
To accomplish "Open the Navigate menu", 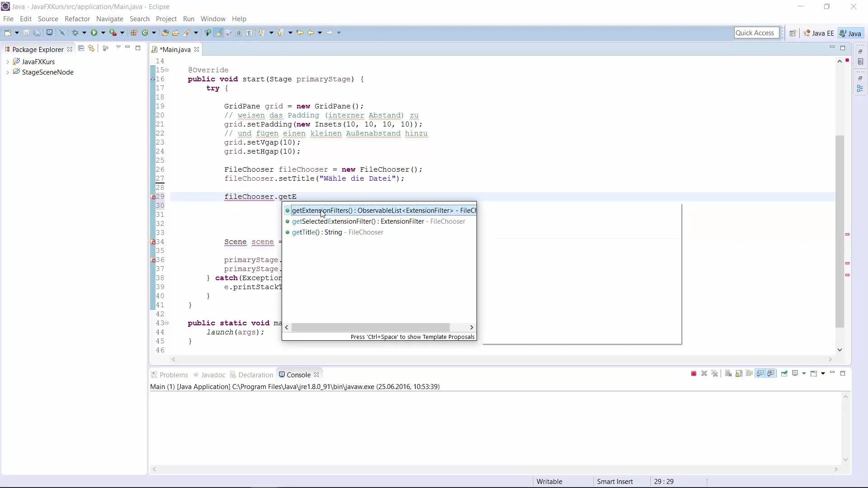I will [x=110, y=19].
